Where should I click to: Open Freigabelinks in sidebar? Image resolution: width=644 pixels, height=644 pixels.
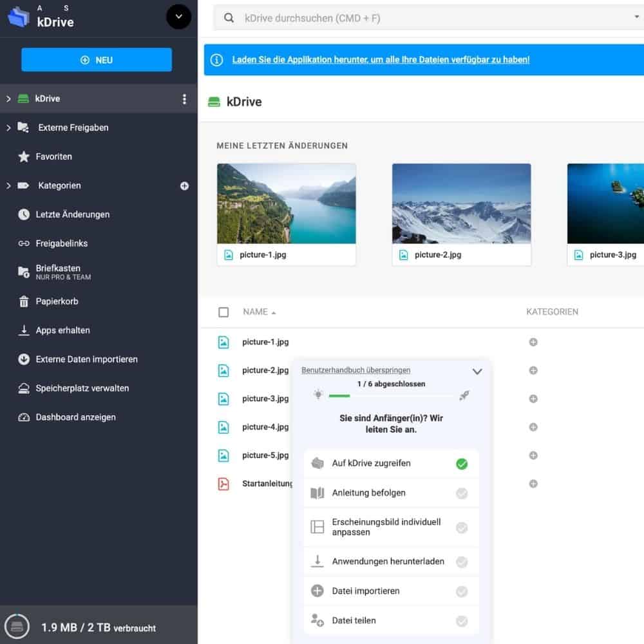62,243
